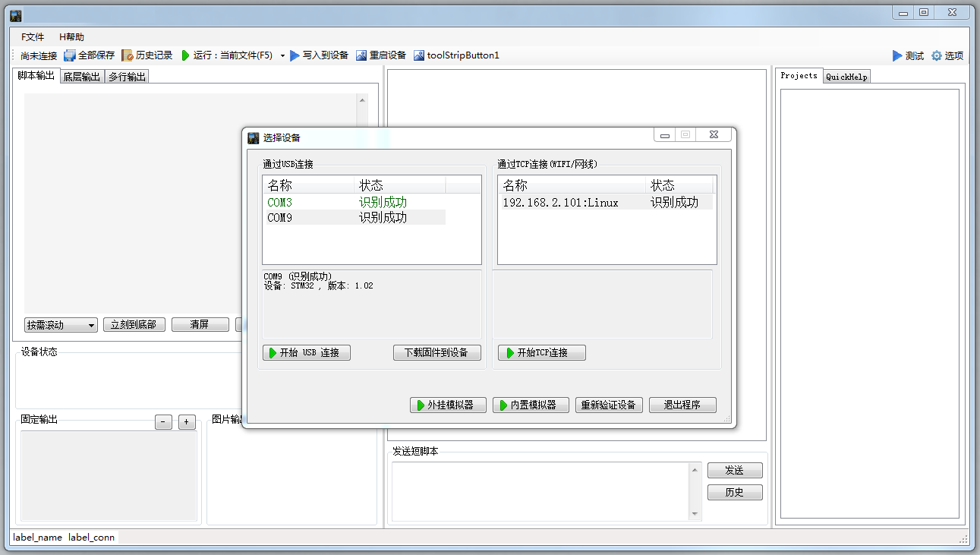980x555 pixels.
Task: Open the H帮助 help menu
Action: (x=72, y=37)
